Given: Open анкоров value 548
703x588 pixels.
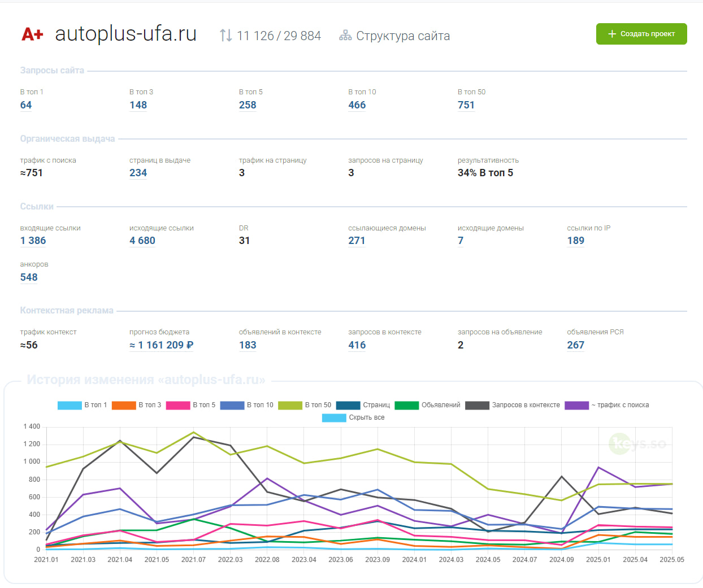Looking at the screenshot, I should pyautogui.click(x=29, y=277).
